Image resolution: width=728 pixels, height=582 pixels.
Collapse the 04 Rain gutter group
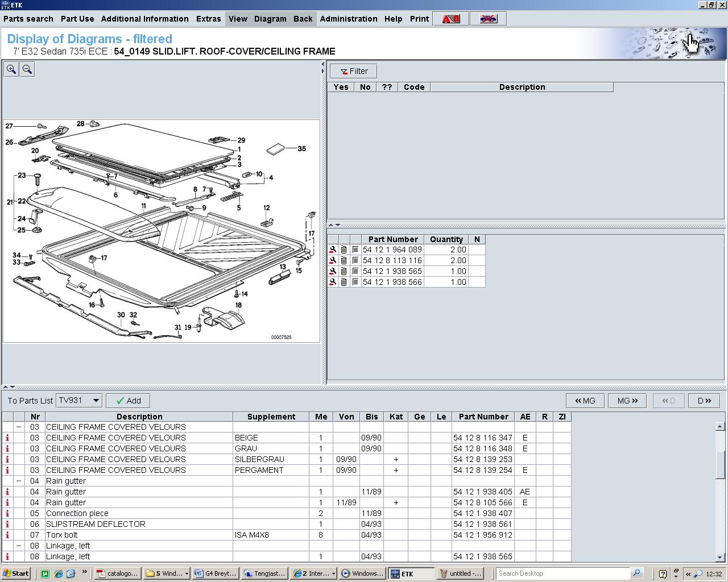(x=19, y=481)
